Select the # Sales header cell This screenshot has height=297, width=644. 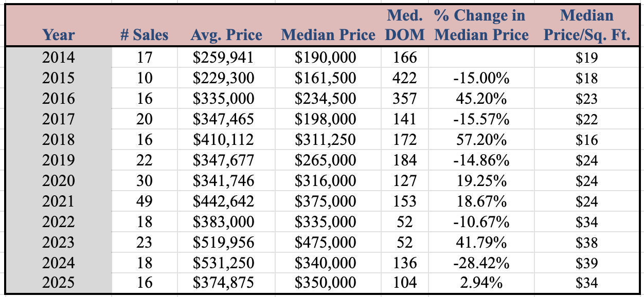(144, 35)
